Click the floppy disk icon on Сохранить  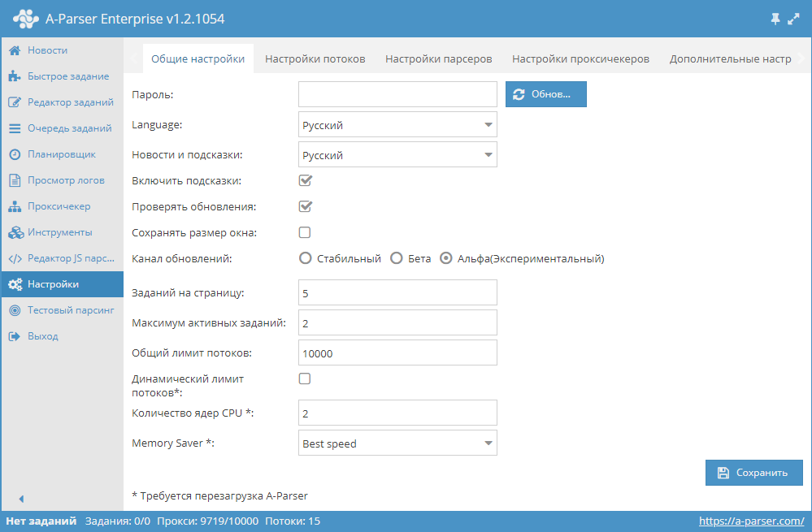pos(723,473)
